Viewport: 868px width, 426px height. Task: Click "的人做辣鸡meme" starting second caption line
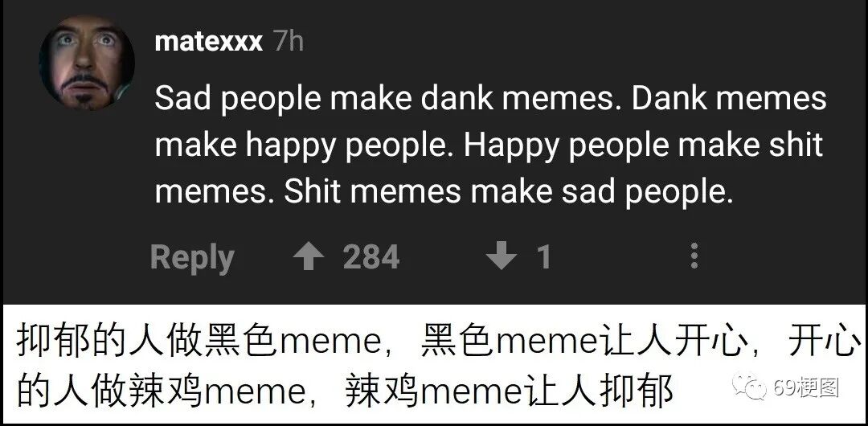162,391
